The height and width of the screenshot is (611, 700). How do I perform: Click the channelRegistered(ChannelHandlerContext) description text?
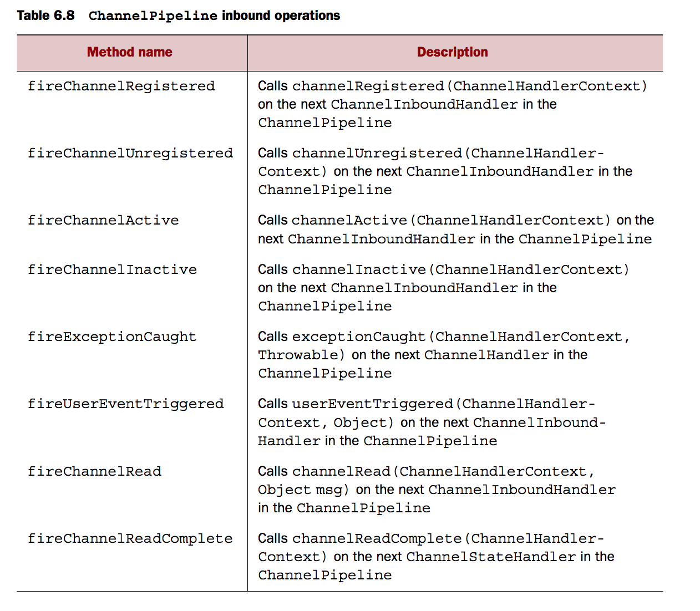(470, 86)
